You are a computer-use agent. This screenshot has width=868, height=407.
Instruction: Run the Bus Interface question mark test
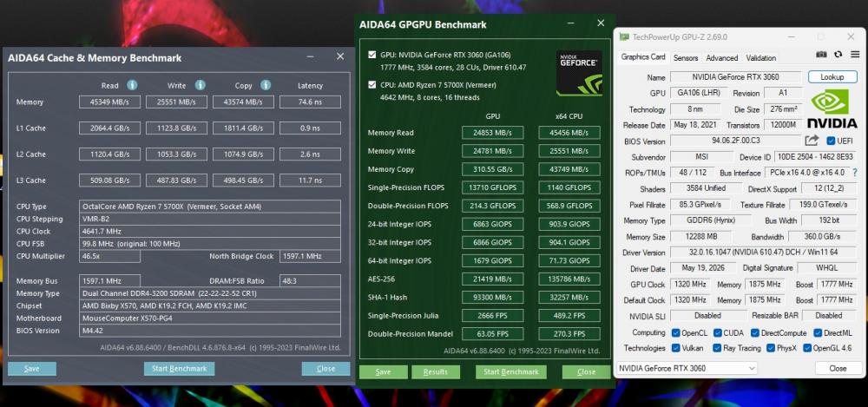[855, 173]
